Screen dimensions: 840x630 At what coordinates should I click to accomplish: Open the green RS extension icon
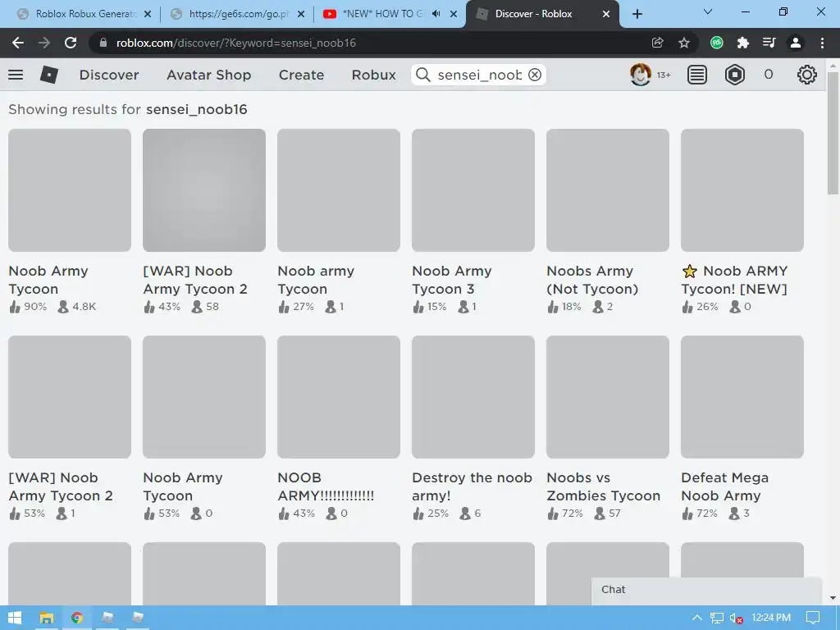click(717, 43)
